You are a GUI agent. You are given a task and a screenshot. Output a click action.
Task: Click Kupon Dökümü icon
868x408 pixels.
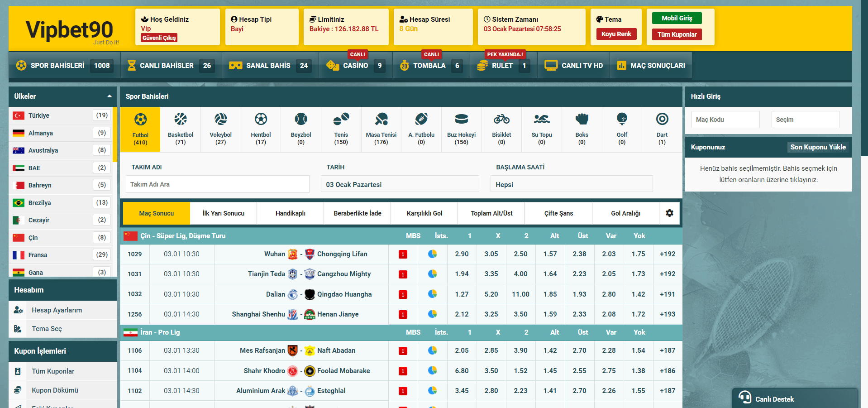18,390
